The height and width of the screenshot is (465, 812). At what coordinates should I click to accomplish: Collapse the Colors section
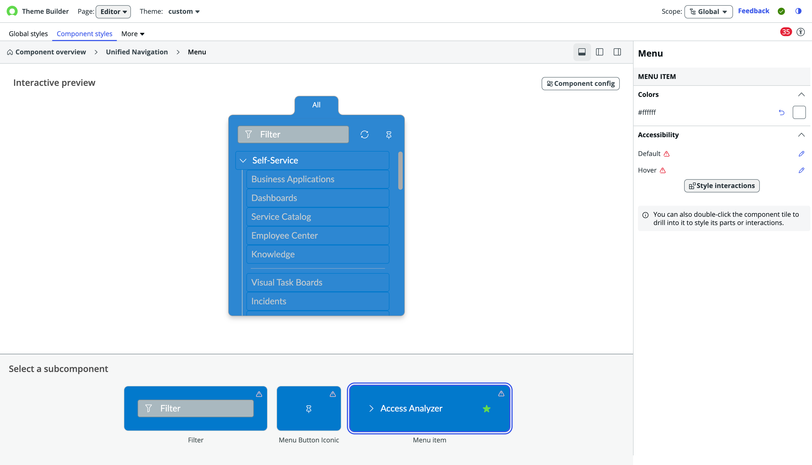tap(801, 95)
